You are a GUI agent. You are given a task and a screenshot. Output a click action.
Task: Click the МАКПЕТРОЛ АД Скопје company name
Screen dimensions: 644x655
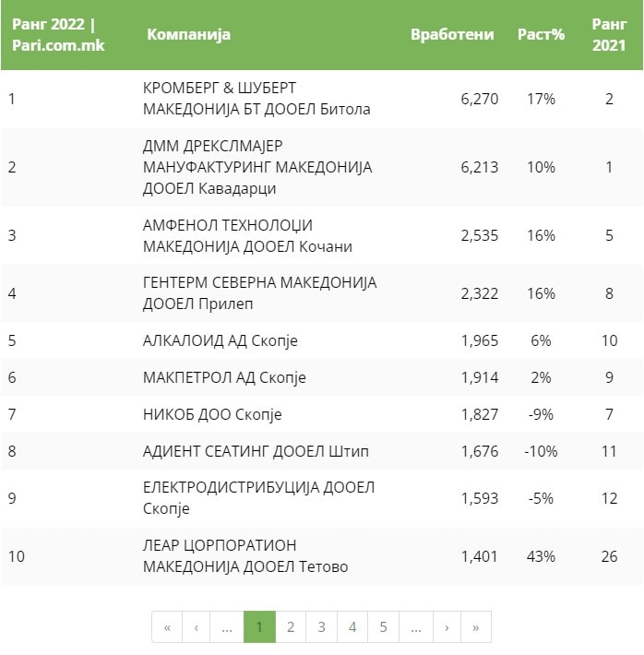click(224, 378)
